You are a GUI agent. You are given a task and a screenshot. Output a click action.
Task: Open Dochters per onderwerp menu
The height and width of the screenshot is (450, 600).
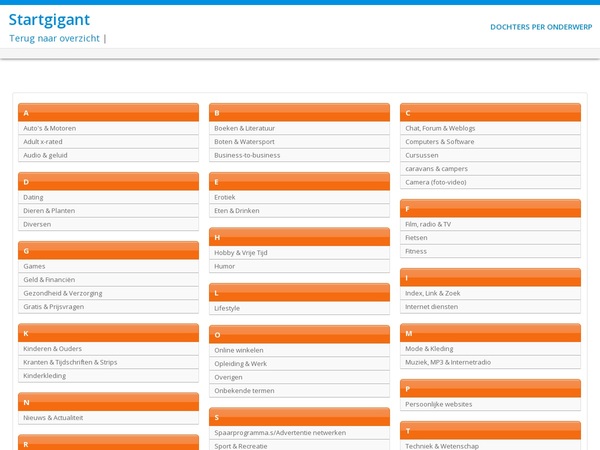point(541,27)
